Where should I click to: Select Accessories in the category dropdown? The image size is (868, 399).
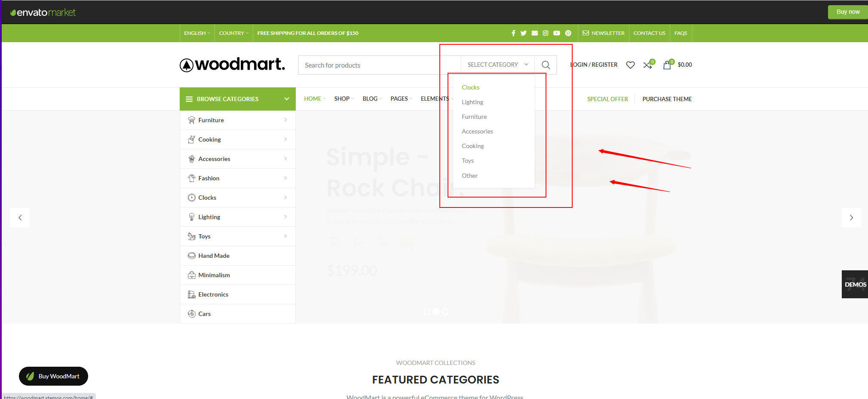477,131
